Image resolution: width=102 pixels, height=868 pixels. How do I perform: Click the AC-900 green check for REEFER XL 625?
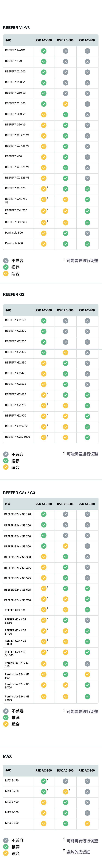click(x=87, y=189)
